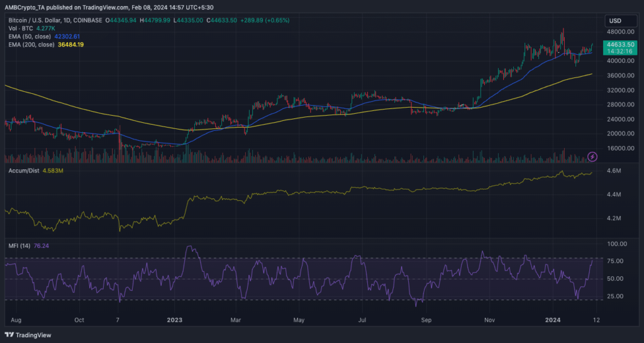Image resolution: width=644 pixels, height=343 pixels.
Task: Click the Nov label on time axis
Action: [x=489, y=319]
